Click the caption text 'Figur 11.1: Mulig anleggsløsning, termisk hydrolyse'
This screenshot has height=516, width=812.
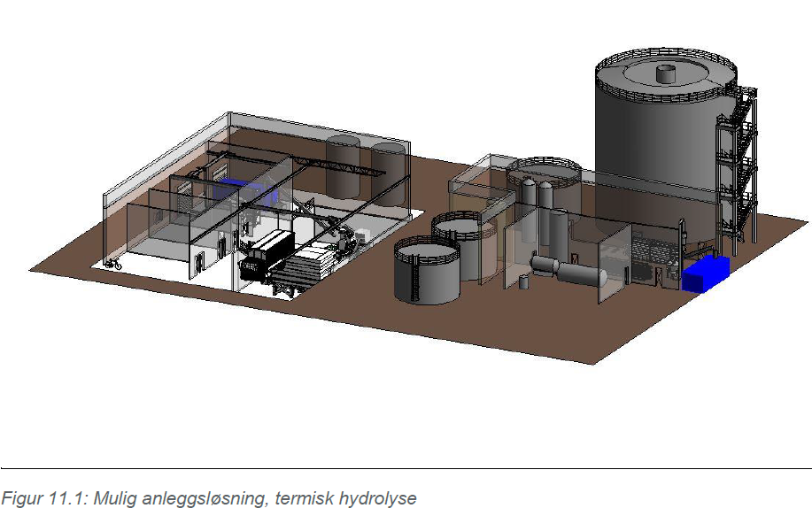point(209,498)
